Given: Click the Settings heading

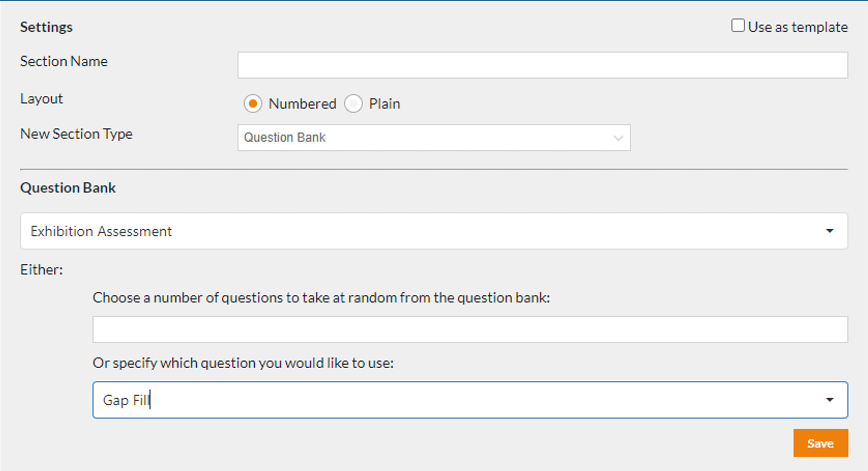Looking at the screenshot, I should pyautogui.click(x=46, y=27).
